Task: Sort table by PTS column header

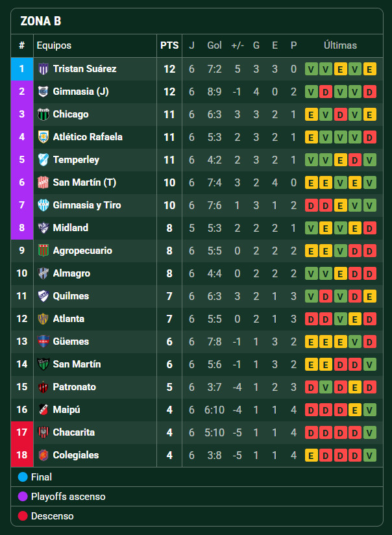Action: tap(169, 45)
